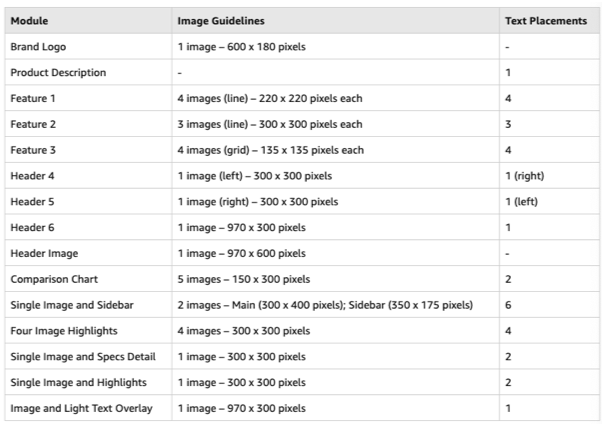Select Single Image and Specs Detail label
This screenshot has width=602, height=424.
click(83, 357)
